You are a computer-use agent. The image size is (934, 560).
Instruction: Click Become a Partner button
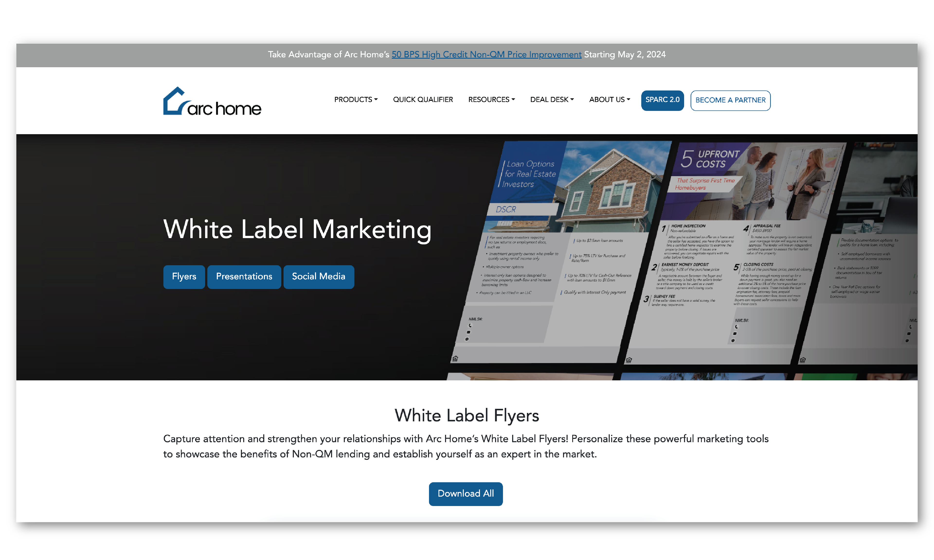(730, 100)
